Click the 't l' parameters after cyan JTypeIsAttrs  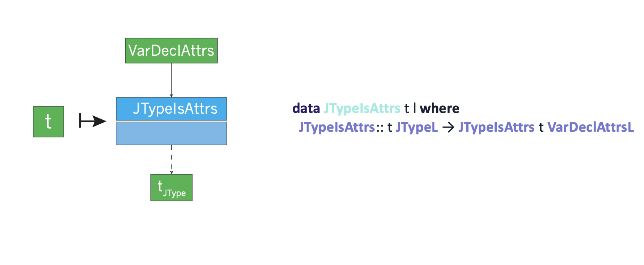(410, 108)
